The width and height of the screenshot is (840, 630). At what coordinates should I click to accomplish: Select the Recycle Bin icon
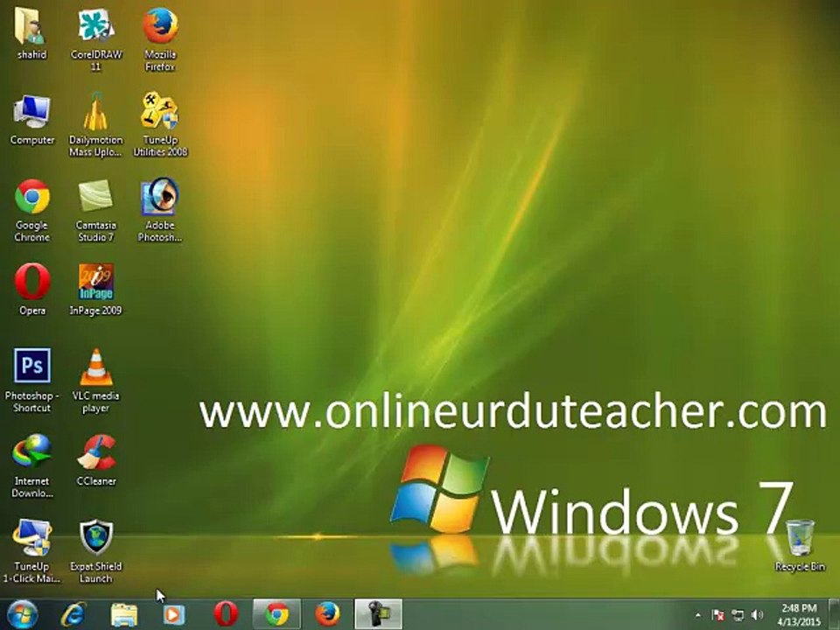[x=800, y=545]
